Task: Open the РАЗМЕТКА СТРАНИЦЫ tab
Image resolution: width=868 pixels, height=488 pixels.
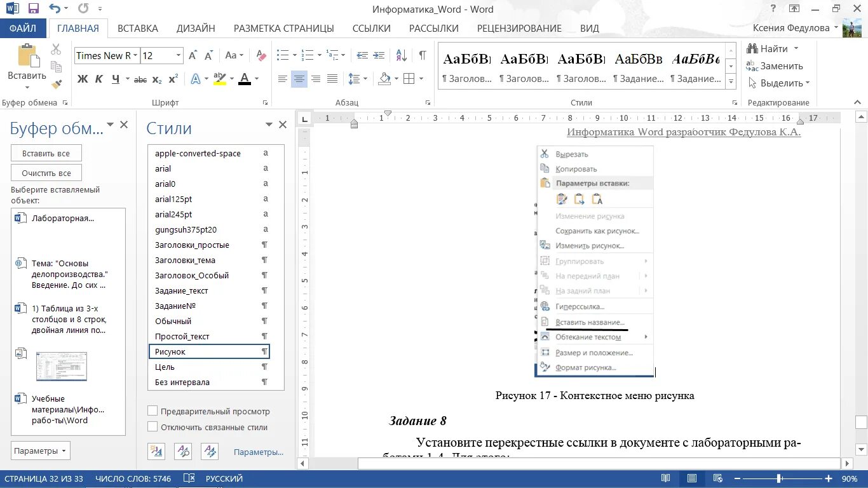Action: pos(284,28)
